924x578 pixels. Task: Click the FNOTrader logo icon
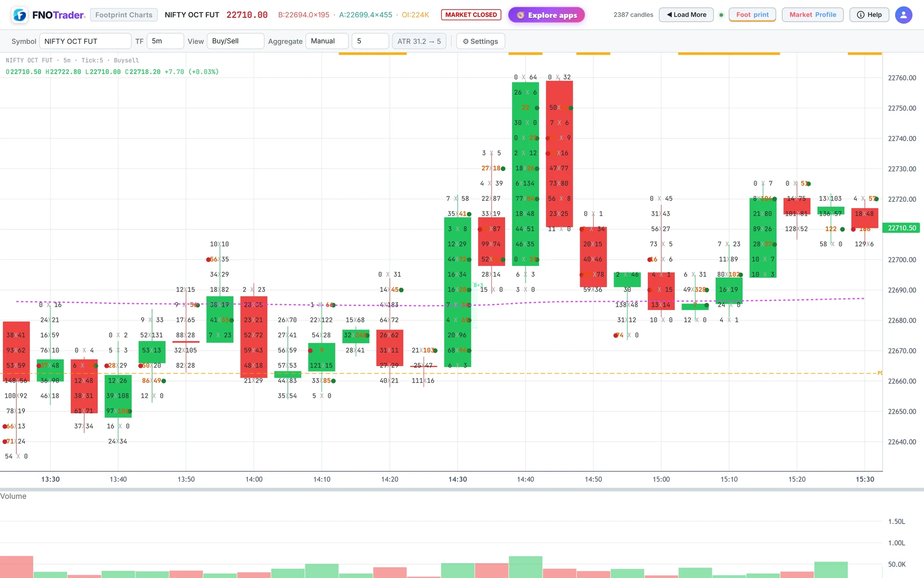(x=20, y=15)
